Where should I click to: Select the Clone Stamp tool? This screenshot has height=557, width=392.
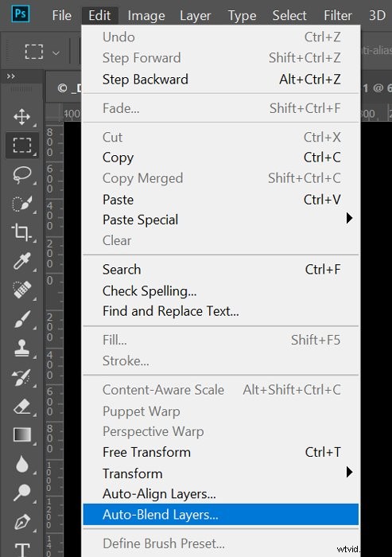pos(21,348)
